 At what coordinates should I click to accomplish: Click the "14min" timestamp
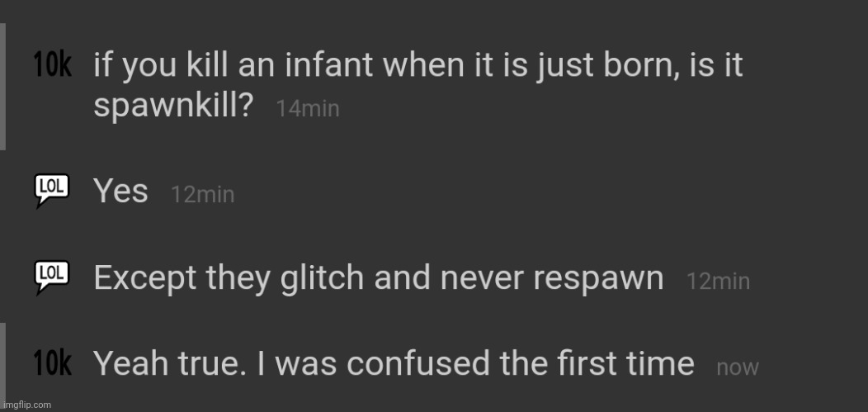tap(308, 109)
